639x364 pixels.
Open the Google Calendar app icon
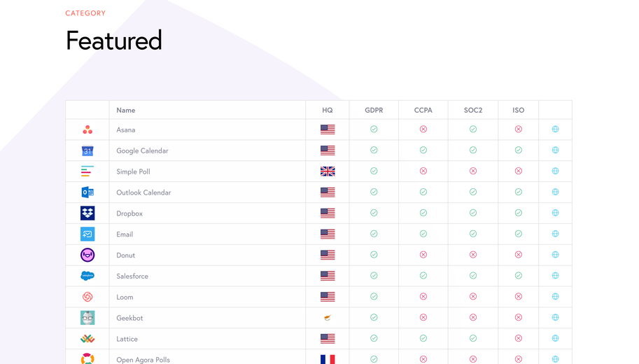tap(87, 150)
